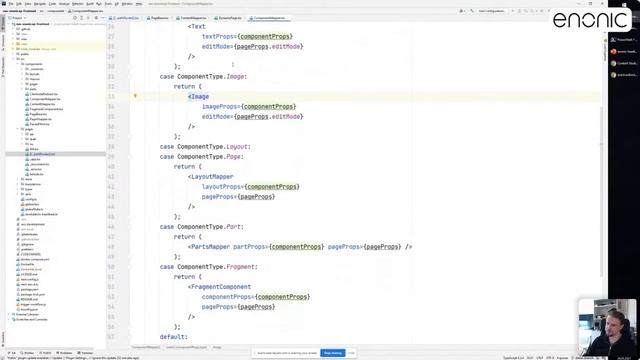Screen dimensions: 640x360
Task: Open the Profiler tool window
Action: (x=27, y=353)
